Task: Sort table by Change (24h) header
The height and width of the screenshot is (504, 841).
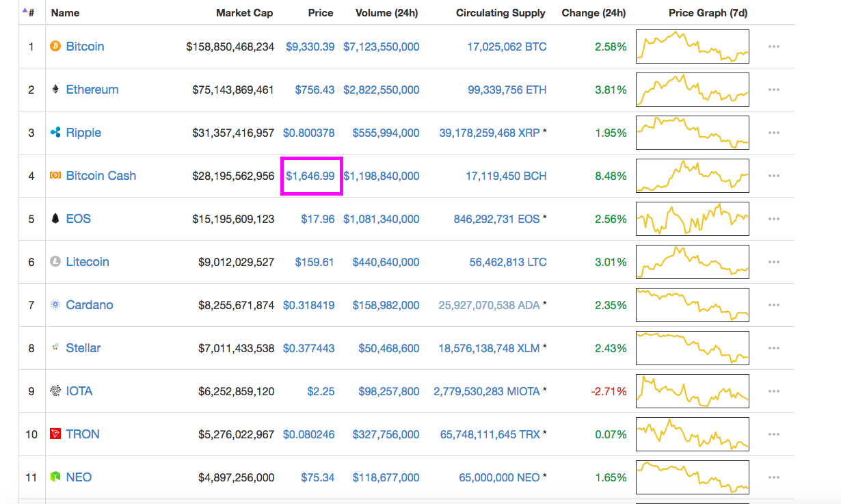Action: (593, 12)
